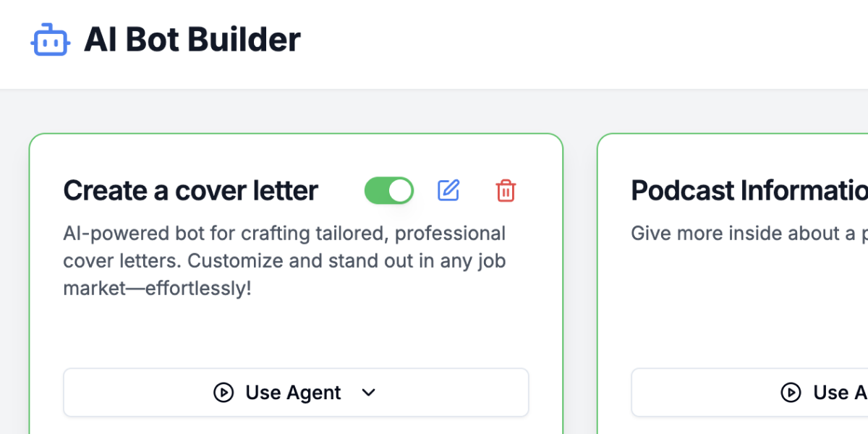Click play circle icon in cover letter Use Agent

[224, 393]
